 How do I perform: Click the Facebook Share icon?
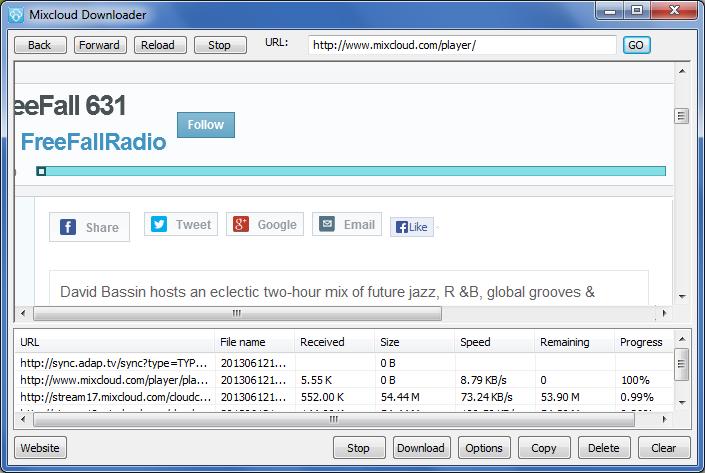coord(68,227)
